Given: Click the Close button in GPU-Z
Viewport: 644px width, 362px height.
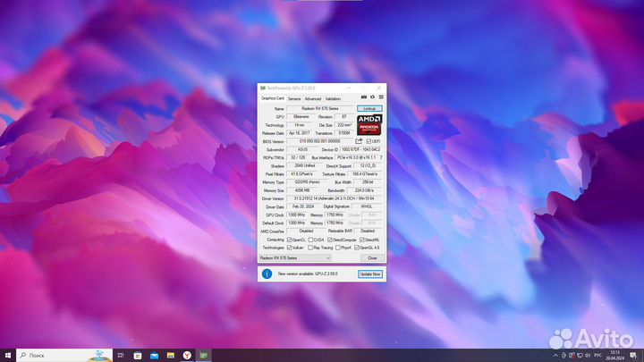Looking at the screenshot, I should click(x=372, y=257).
